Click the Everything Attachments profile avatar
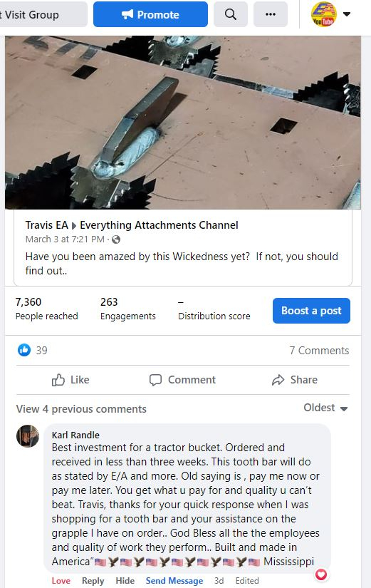The width and height of the screenshot is (371, 588). (x=323, y=14)
